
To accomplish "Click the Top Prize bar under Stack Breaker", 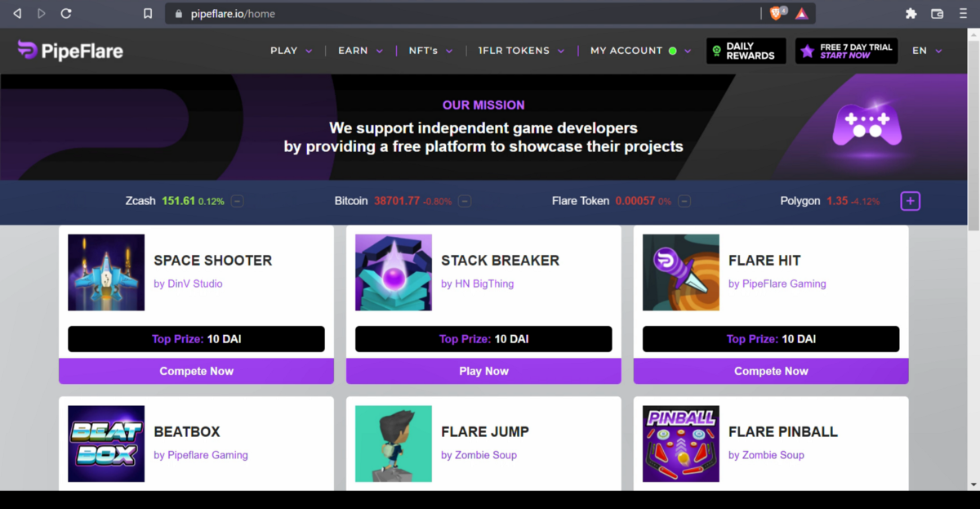I will [483, 339].
